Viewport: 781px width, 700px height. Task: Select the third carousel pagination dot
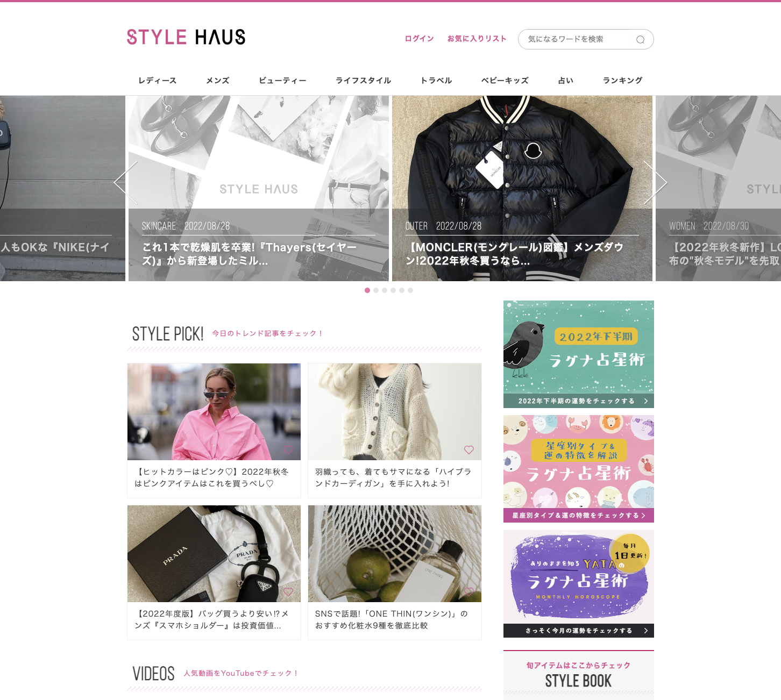click(x=385, y=290)
